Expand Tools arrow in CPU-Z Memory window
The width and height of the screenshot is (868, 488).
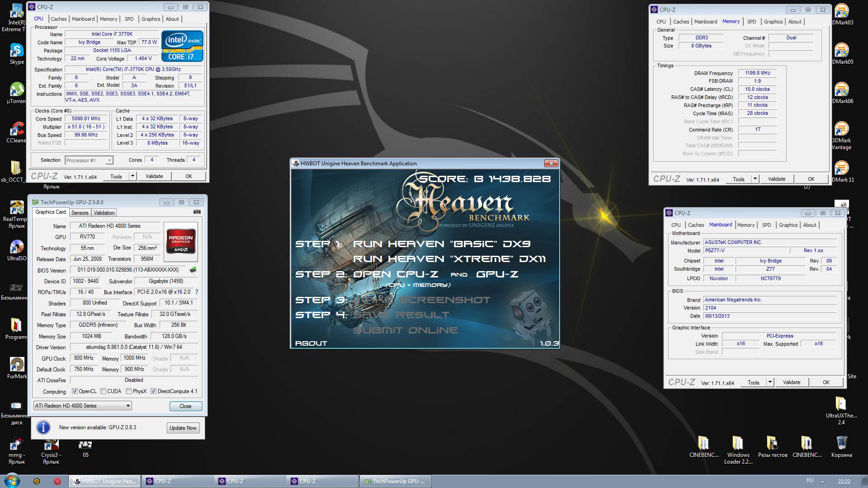pyautogui.click(x=755, y=179)
